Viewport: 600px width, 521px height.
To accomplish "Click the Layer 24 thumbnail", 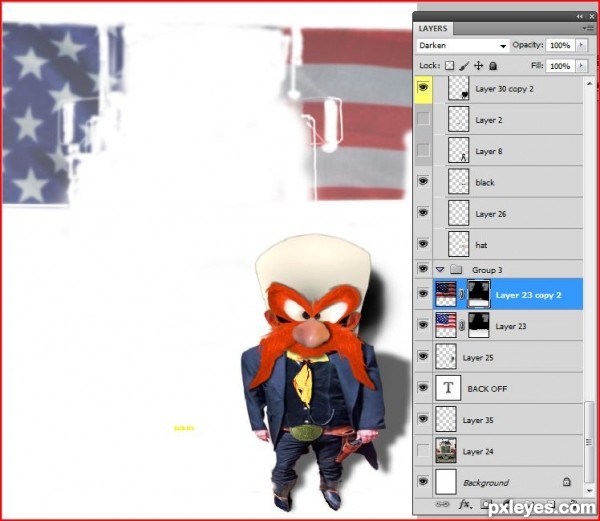I will [x=446, y=450].
